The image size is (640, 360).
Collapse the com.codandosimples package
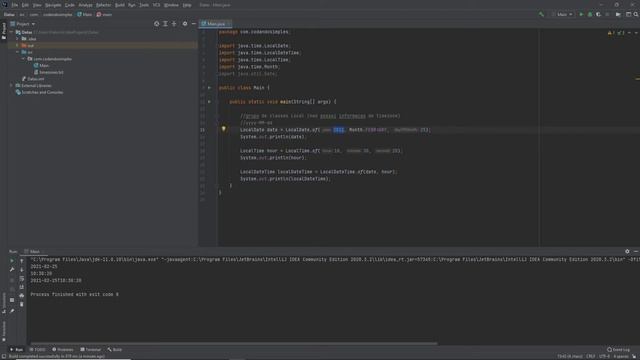[24, 59]
